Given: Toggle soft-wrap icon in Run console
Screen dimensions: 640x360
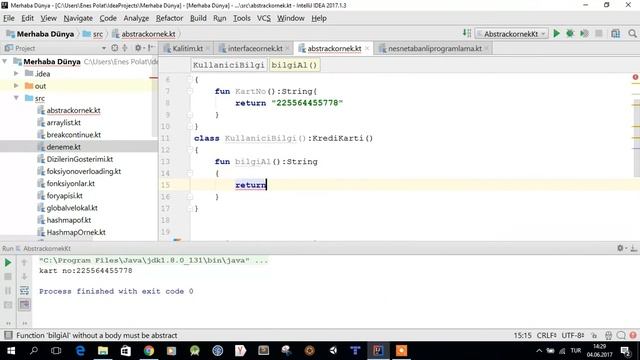Looking at the screenshot, I should pos(24,291).
